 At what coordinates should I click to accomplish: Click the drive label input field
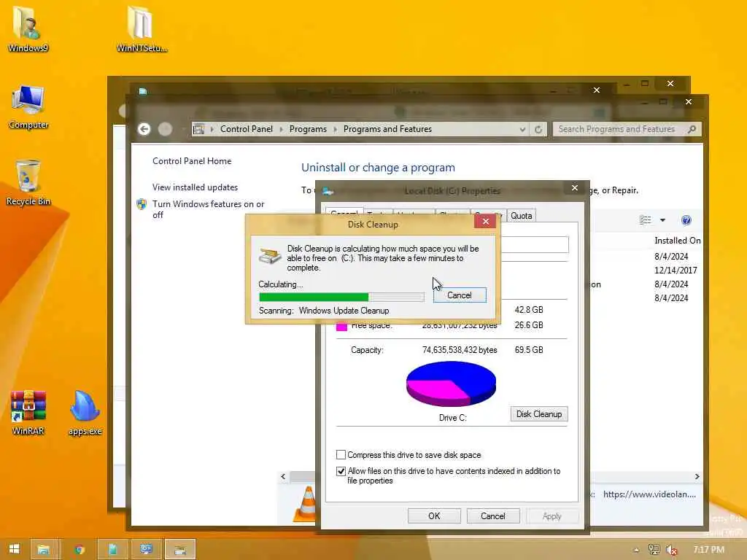pos(535,245)
